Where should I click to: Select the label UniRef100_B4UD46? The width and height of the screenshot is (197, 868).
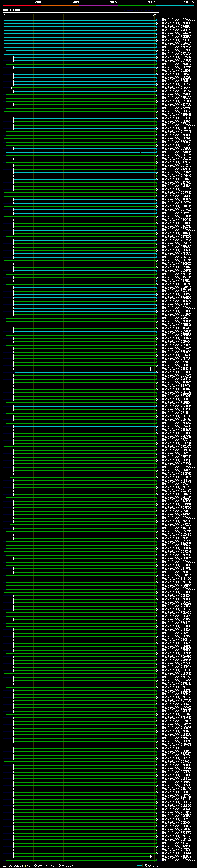pyautogui.click(x=177, y=389)
